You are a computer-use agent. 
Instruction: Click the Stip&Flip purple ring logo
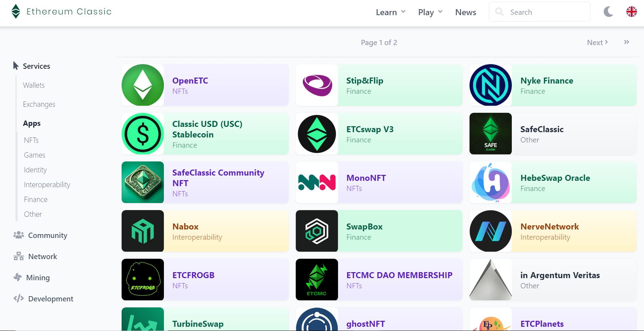coord(317,85)
